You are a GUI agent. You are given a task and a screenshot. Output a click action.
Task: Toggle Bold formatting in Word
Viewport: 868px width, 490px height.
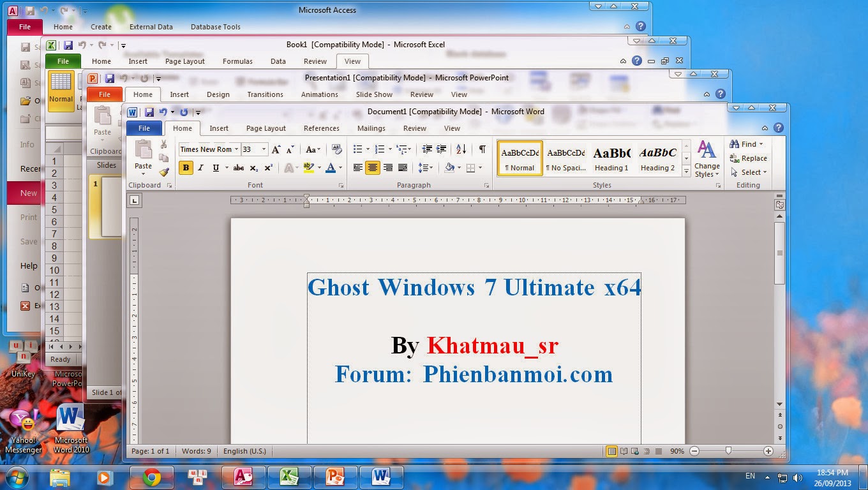pos(186,168)
